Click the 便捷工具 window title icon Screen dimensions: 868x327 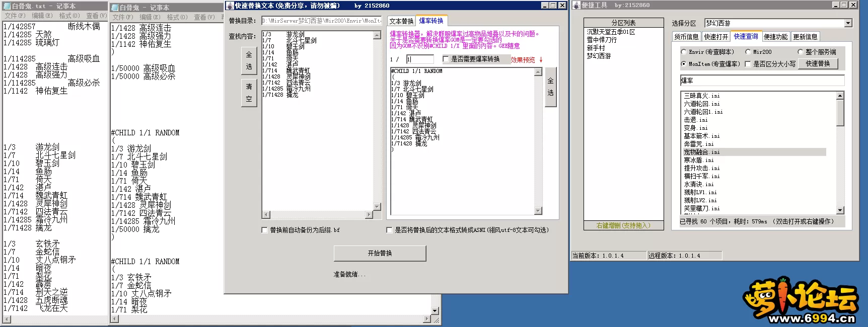(x=576, y=5)
